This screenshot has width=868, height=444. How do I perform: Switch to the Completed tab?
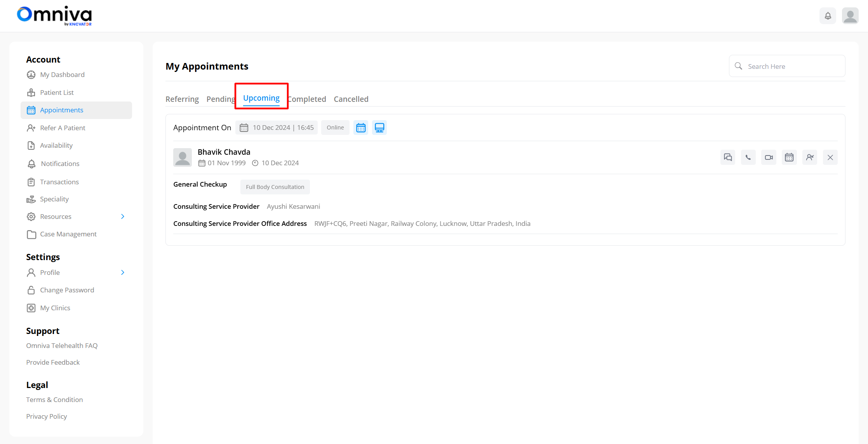tap(308, 99)
